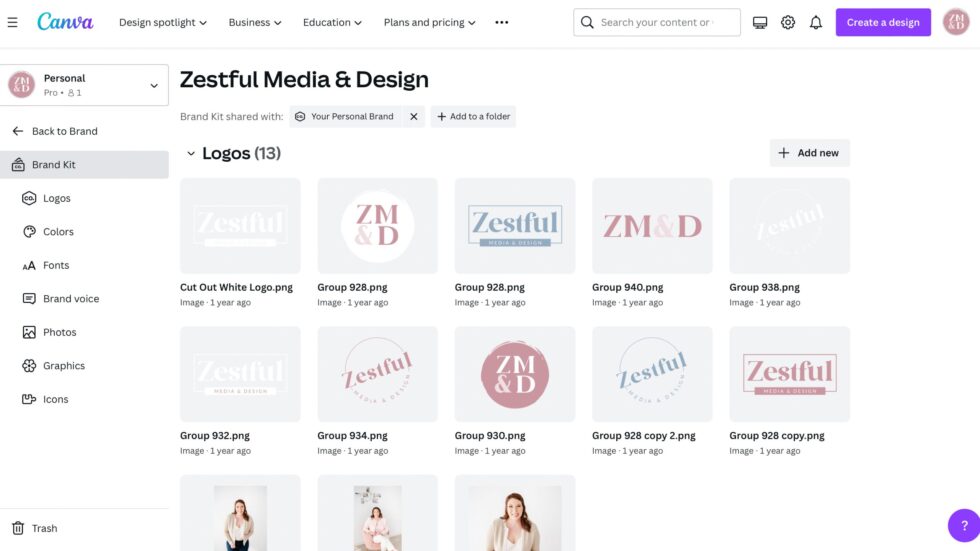The height and width of the screenshot is (551, 980).
Task: Open Group 930.png pink circle thumbnail
Action: click(514, 374)
